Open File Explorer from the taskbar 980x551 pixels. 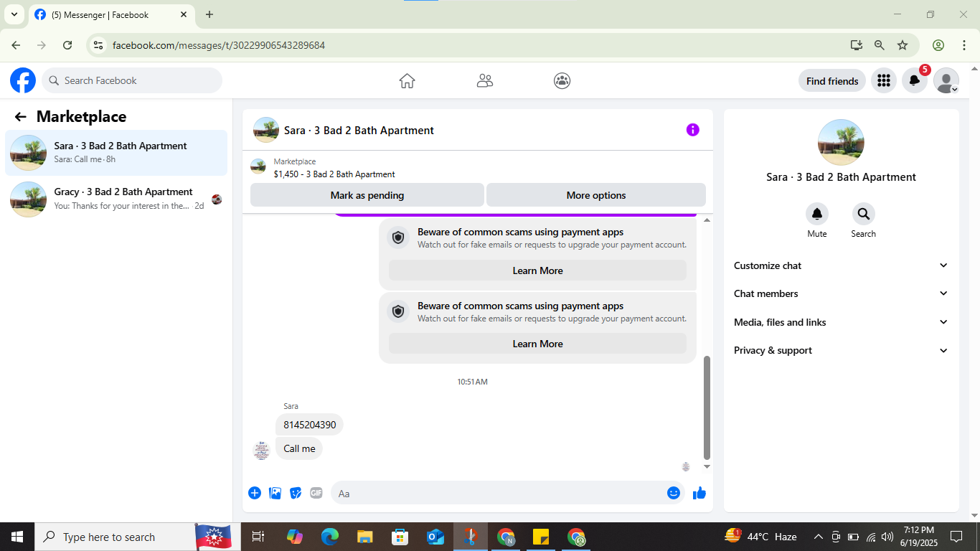(x=365, y=537)
